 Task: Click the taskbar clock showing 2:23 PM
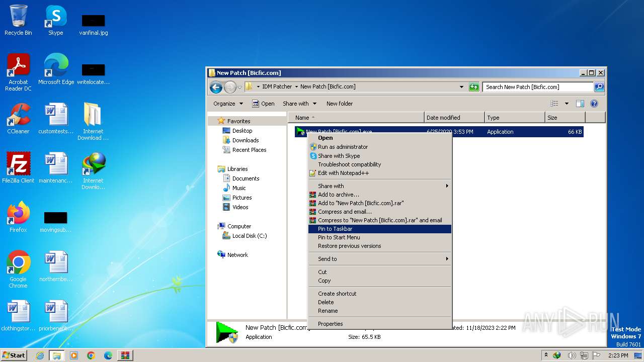[618, 355]
